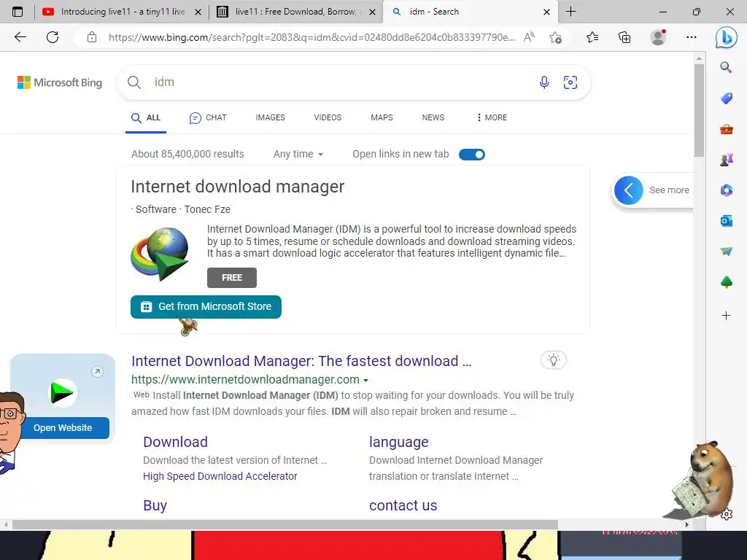Click the green IDM arrow logo on website card
Image resolution: width=747 pixels, height=560 pixels.
pyautogui.click(x=63, y=393)
